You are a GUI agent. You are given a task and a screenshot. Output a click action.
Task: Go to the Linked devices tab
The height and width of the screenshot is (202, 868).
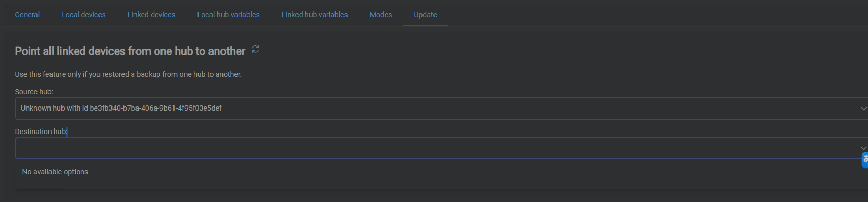(151, 15)
